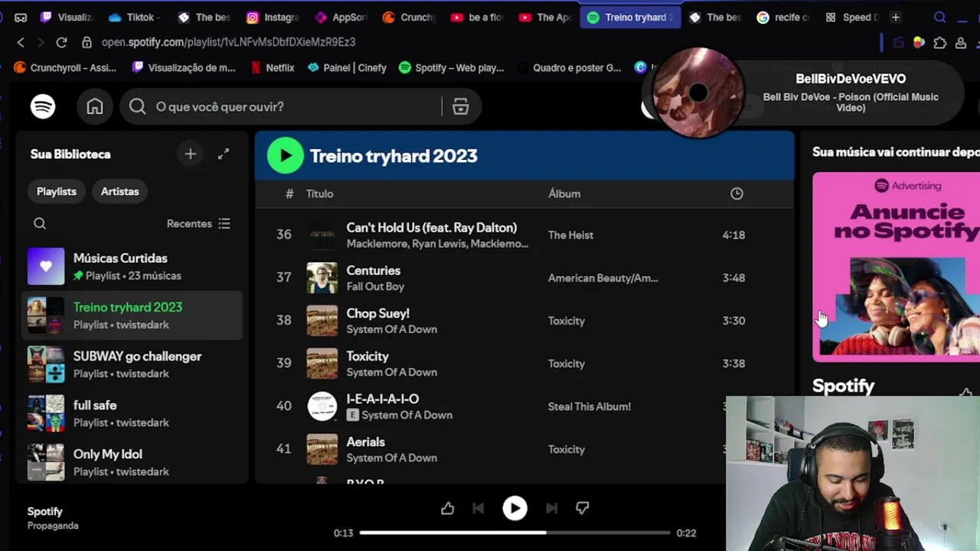Go back in browser history

click(21, 42)
